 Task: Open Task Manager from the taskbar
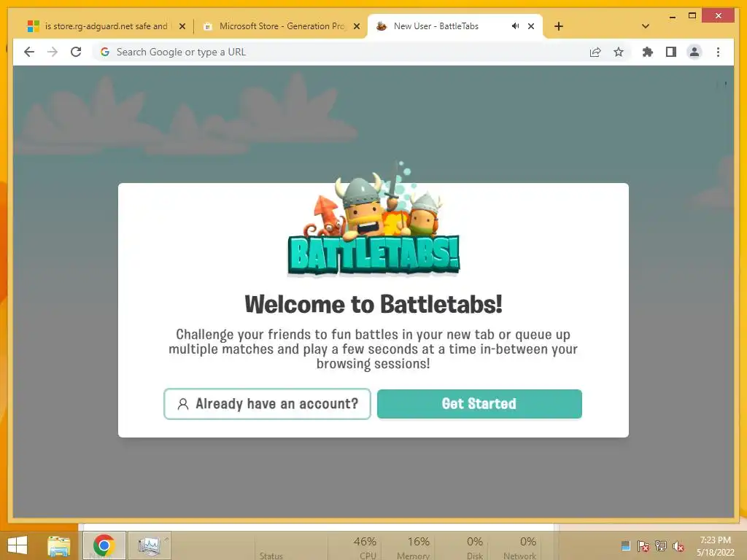pos(149,545)
